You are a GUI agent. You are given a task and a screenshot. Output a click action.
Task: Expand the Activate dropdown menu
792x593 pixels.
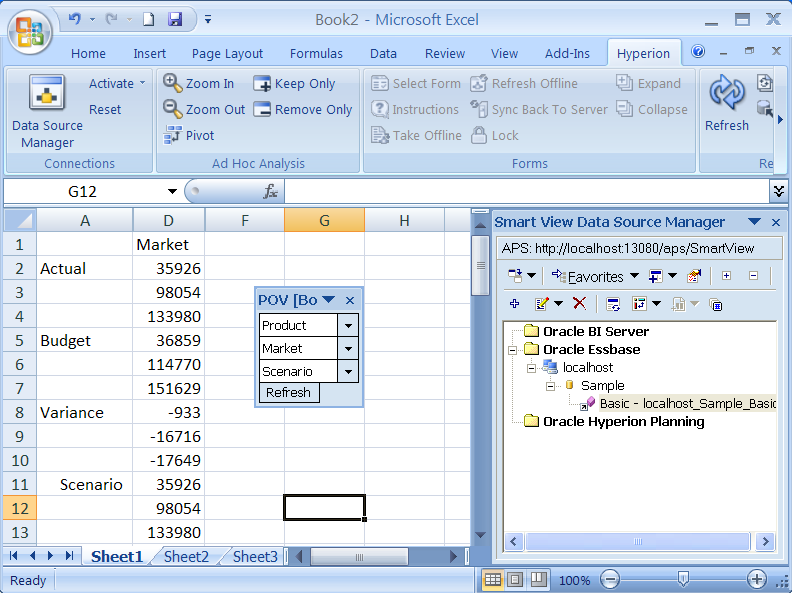point(142,84)
